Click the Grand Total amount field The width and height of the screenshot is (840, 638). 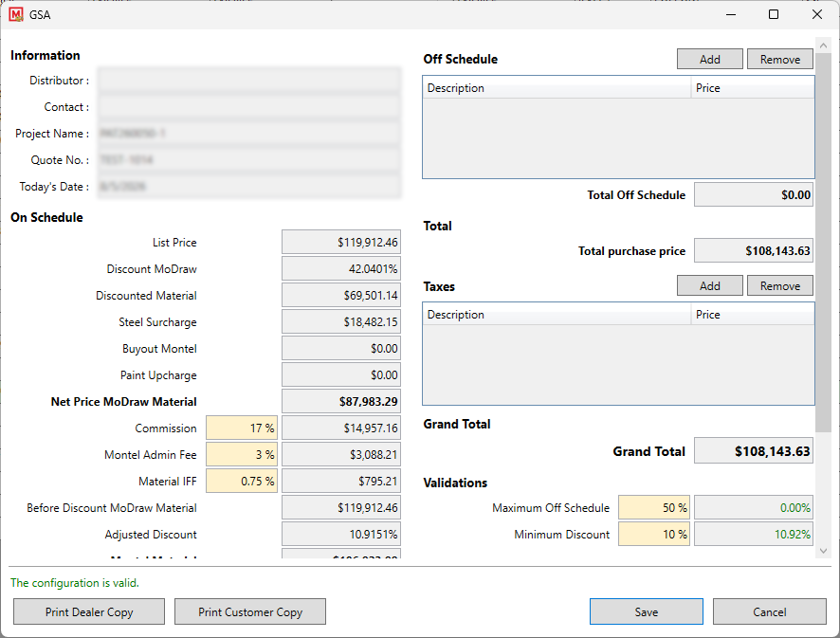(x=754, y=451)
